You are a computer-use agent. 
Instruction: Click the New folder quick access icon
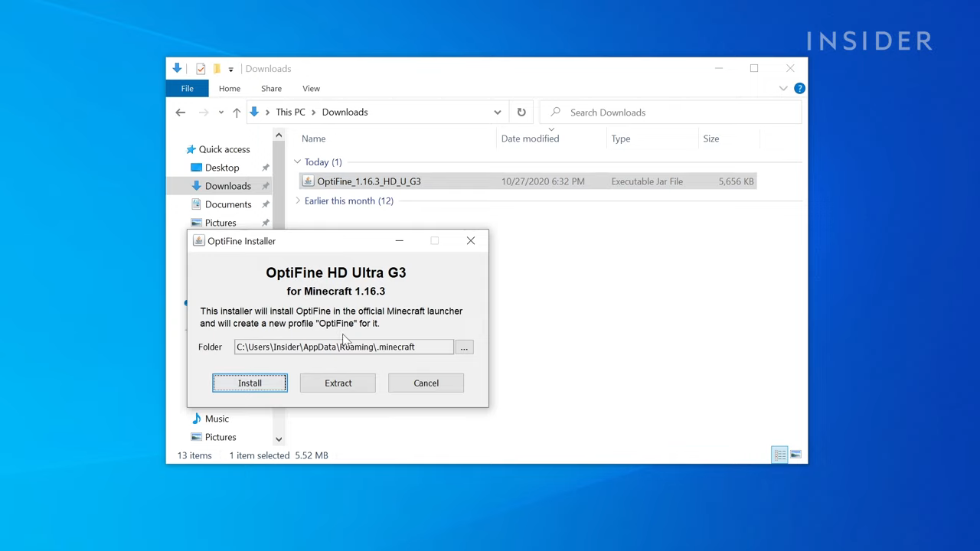point(217,69)
